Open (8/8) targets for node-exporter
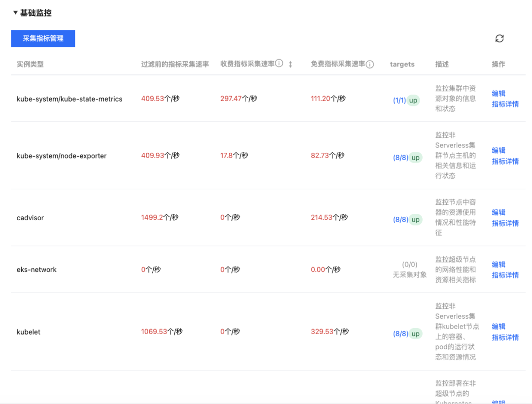 click(x=400, y=158)
